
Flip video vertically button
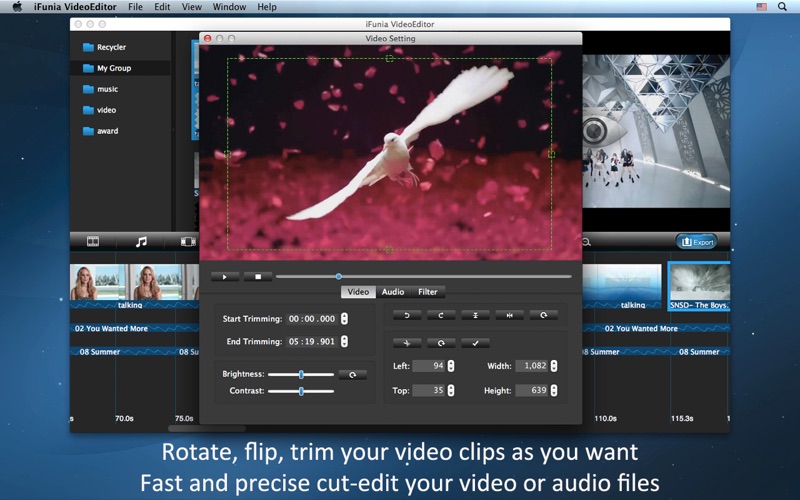pos(475,315)
